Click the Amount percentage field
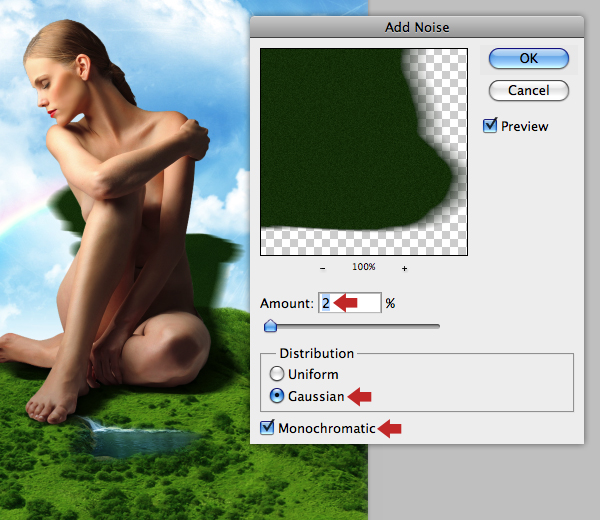The width and height of the screenshot is (600, 520). (350, 303)
